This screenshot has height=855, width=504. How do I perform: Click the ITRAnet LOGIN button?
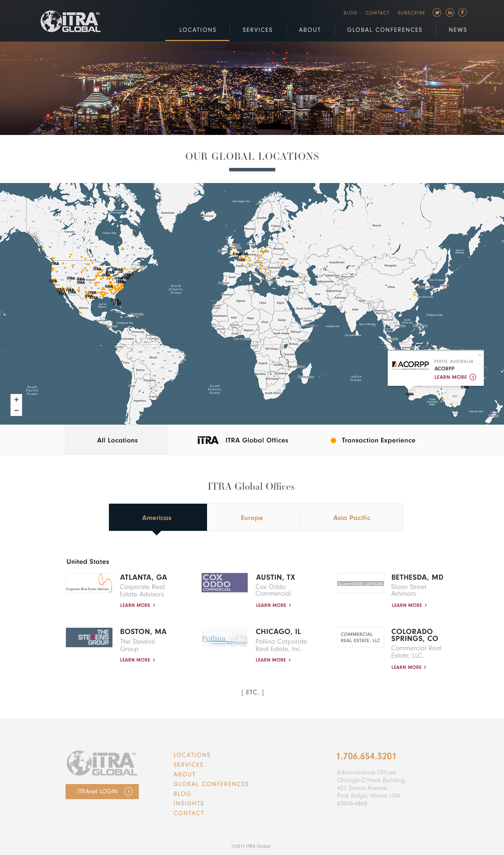coord(102,791)
